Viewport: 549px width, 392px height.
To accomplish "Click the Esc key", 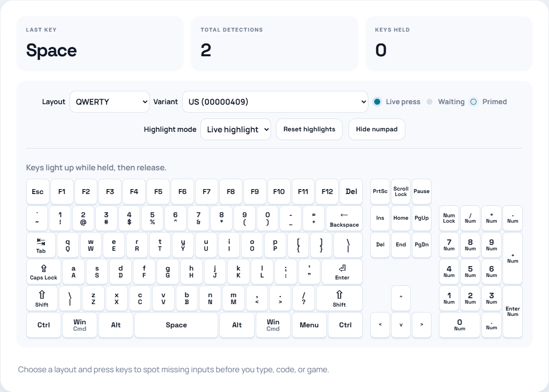I will (38, 192).
